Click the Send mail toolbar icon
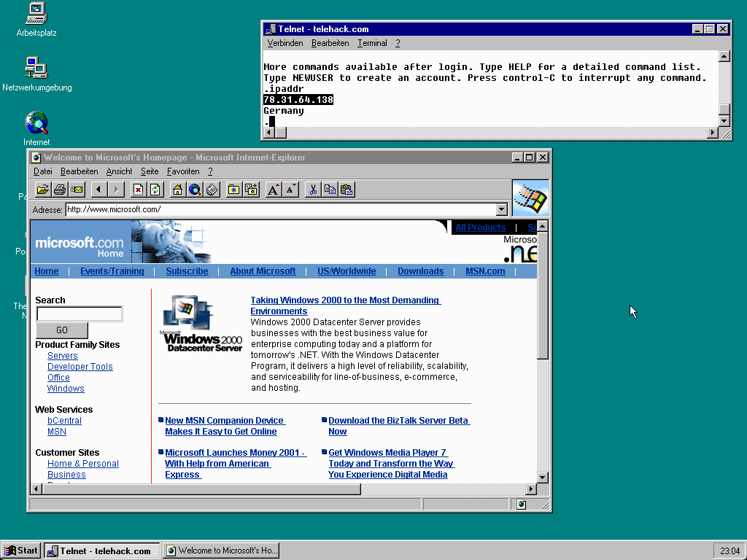This screenshot has height=560, width=747. [77, 190]
